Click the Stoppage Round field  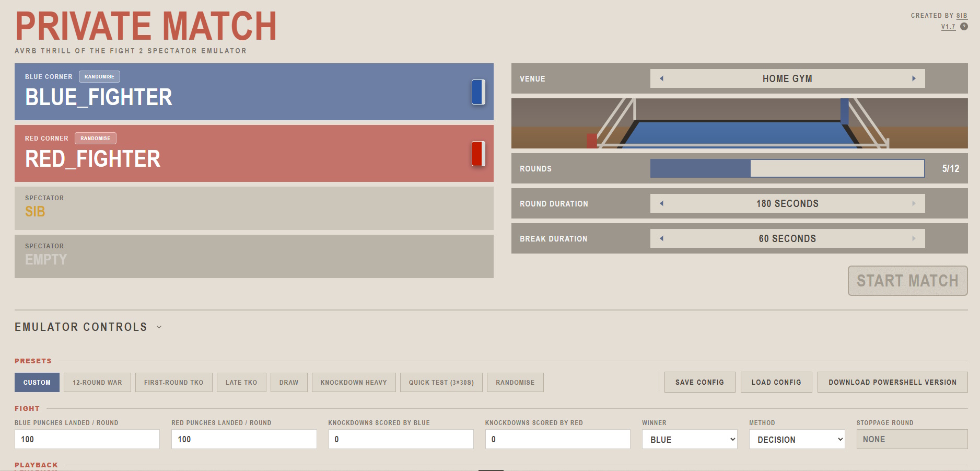[912, 439]
